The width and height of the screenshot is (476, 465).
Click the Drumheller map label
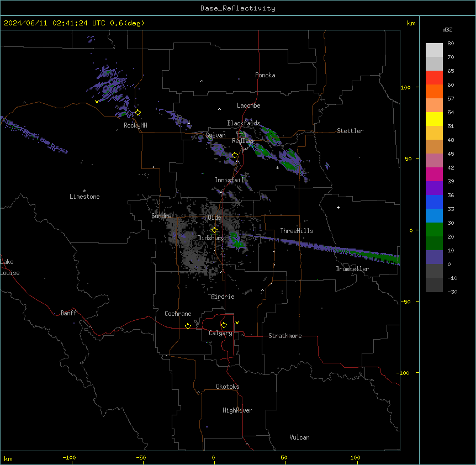(x=352, y=269)
